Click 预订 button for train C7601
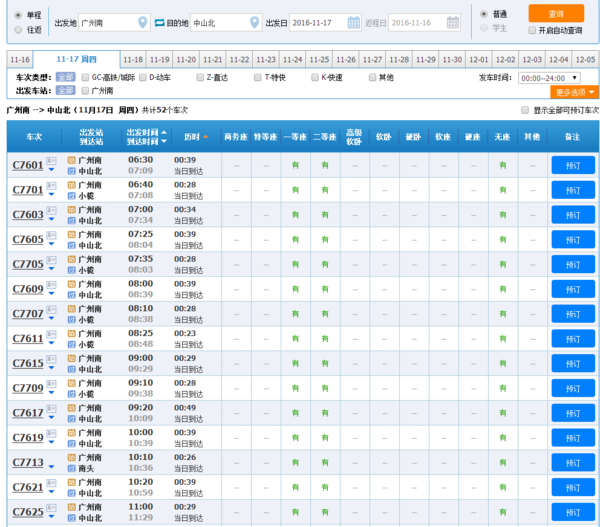The width and height of the screenshot is (600, 527). click(572, 165)
